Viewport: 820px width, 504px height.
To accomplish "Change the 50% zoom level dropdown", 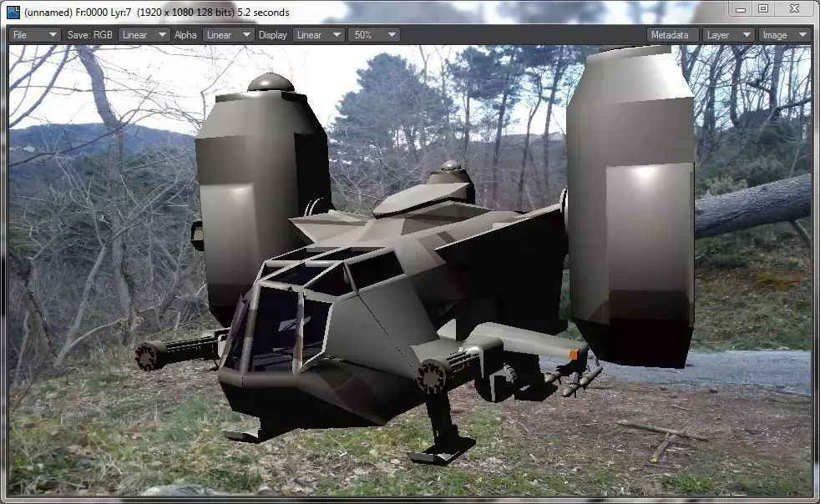I will click(x=374, y=35).
